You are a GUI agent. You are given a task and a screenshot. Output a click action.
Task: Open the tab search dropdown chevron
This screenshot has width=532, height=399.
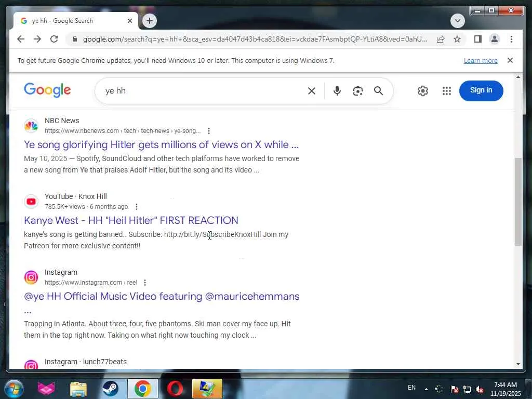457,21
